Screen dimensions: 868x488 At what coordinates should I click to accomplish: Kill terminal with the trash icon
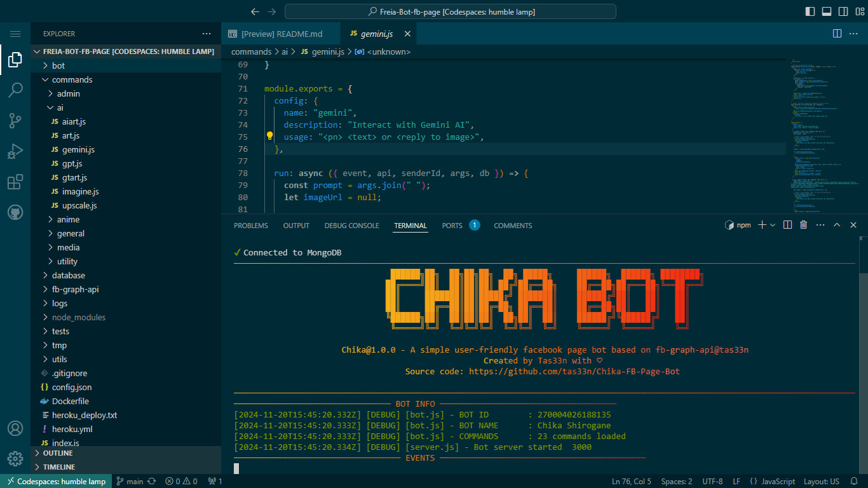803,225
